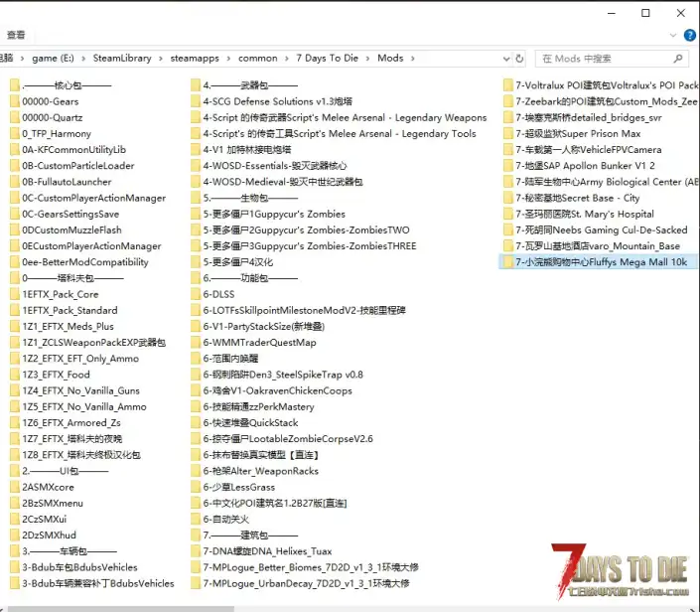Select 6-快速堆叠QuickStack folder name
Screen dimensions: 700x612
[x=250, y=423]
